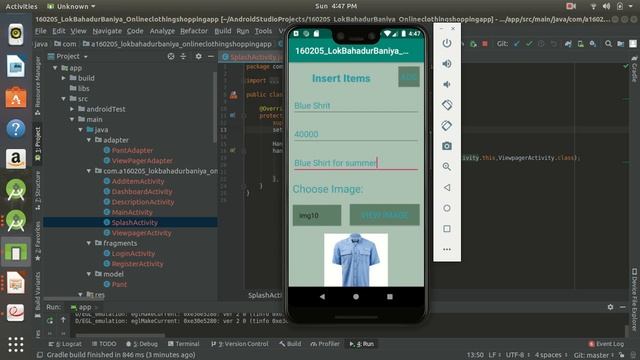
Task: Click the Rerun app icon in Run panel
Action: pos(50,320)
